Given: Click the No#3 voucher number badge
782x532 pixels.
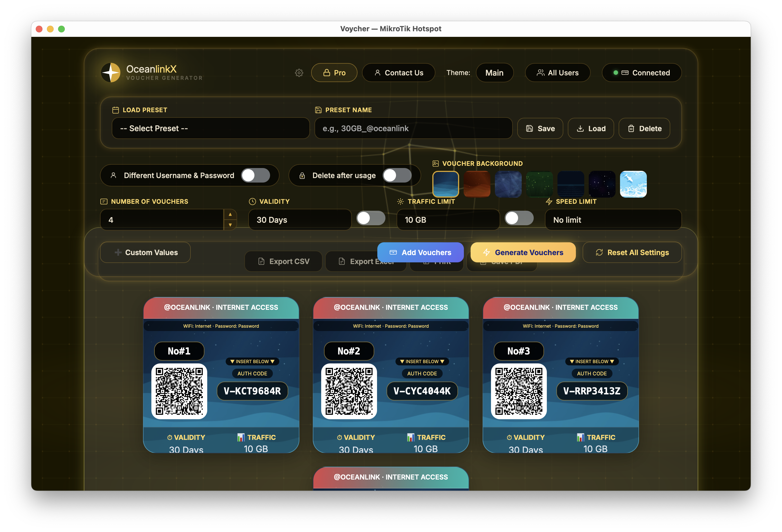Looking at the screenshot, I should click(x=519, y=351).
